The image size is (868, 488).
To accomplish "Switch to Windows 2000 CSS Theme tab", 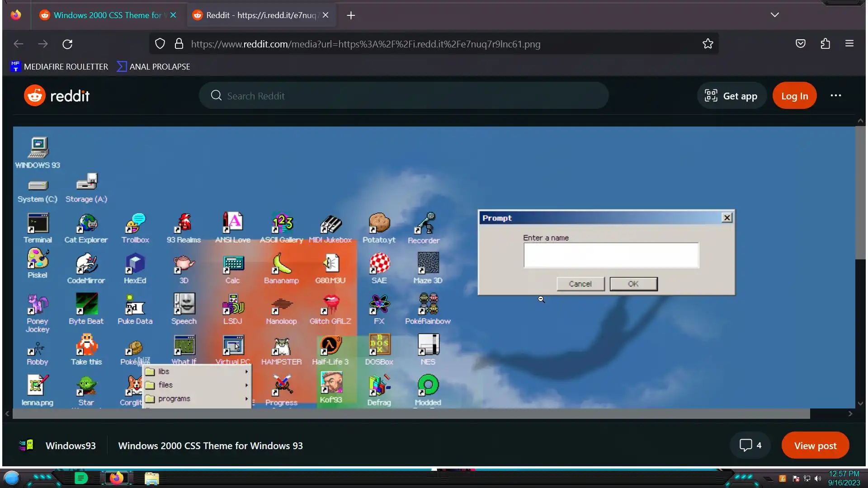I will click(x=107, y=15).
